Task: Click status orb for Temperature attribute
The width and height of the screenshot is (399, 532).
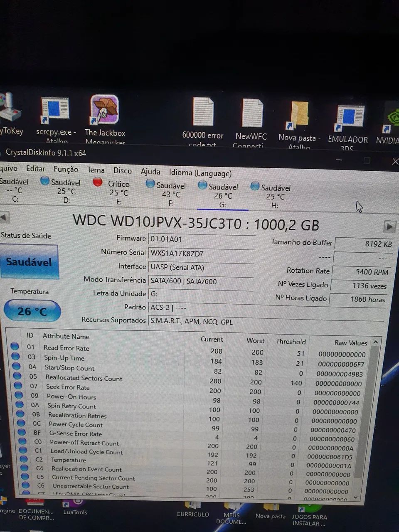Action: [x=24, y=459]
